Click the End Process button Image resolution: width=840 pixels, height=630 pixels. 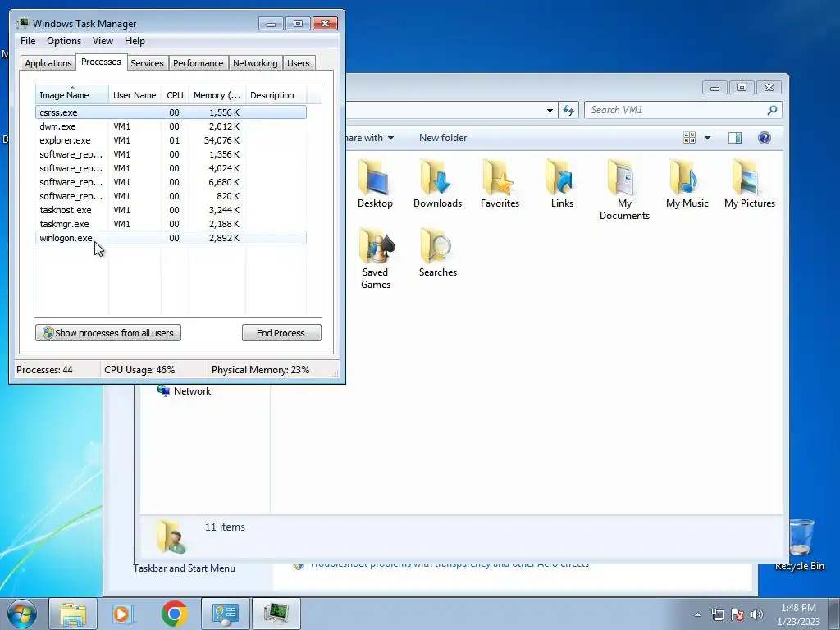pyautogui.click(x=281, y=333)
